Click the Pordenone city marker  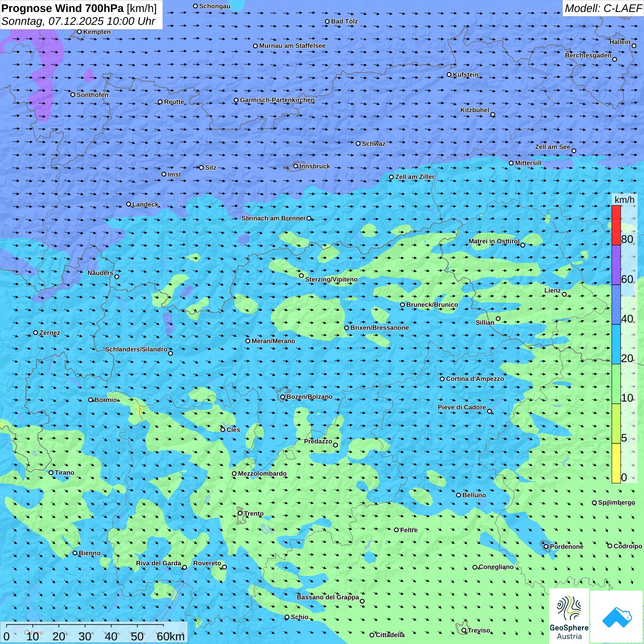(x=546, y=546)
